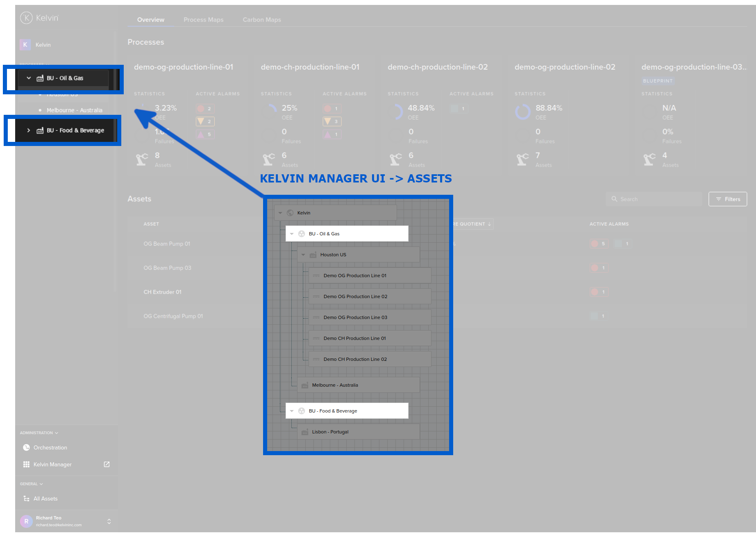This screenshot has width=756, height=538.
Task: Click the Filters button
Action: point(728,199)
